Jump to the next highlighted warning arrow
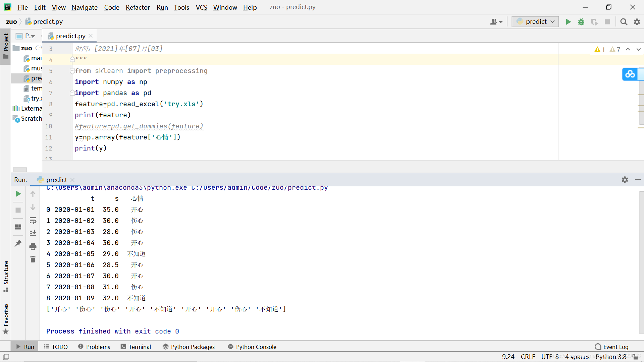 point(638,50)
